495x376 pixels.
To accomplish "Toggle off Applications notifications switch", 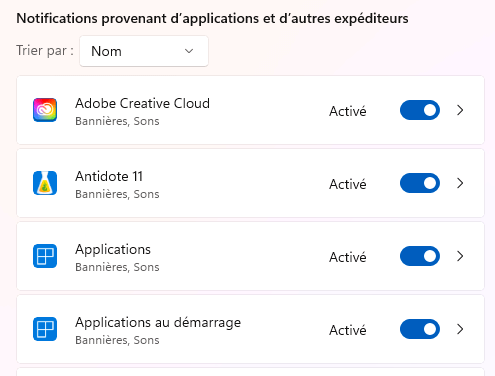I will click(x=420, y=256).
